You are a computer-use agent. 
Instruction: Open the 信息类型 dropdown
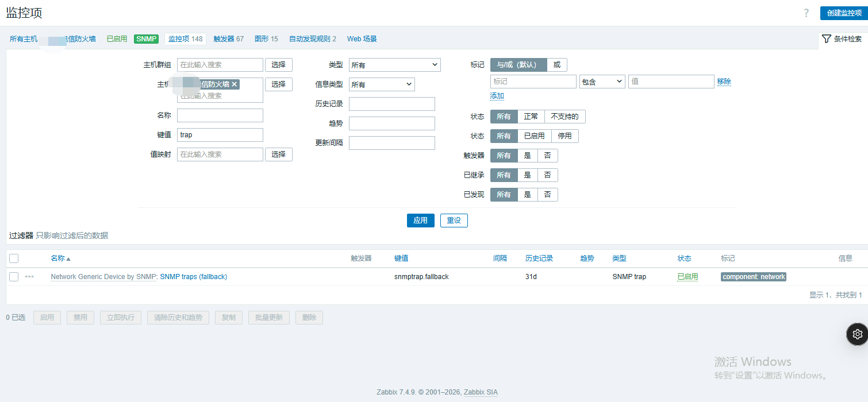point(382,84)
